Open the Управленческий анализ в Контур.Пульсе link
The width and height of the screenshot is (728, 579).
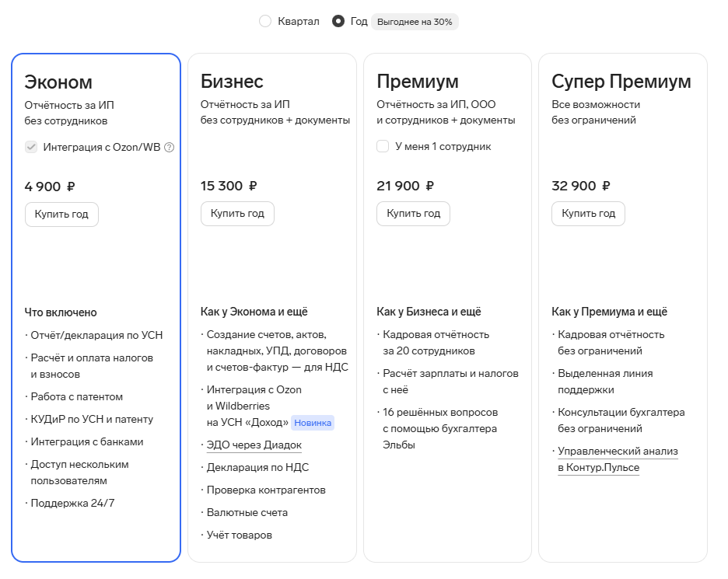tap(618, 459)
